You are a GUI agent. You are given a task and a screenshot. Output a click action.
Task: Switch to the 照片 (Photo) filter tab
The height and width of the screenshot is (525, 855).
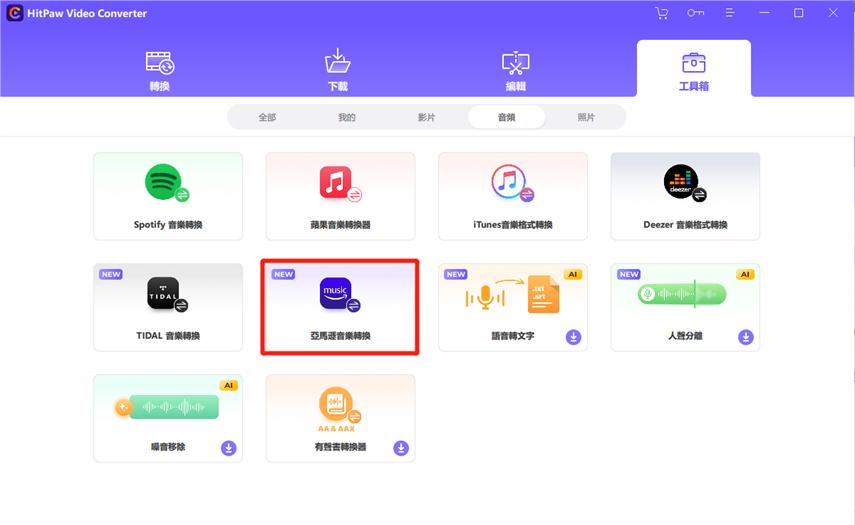pyautogui.click(x=586, y=117)
